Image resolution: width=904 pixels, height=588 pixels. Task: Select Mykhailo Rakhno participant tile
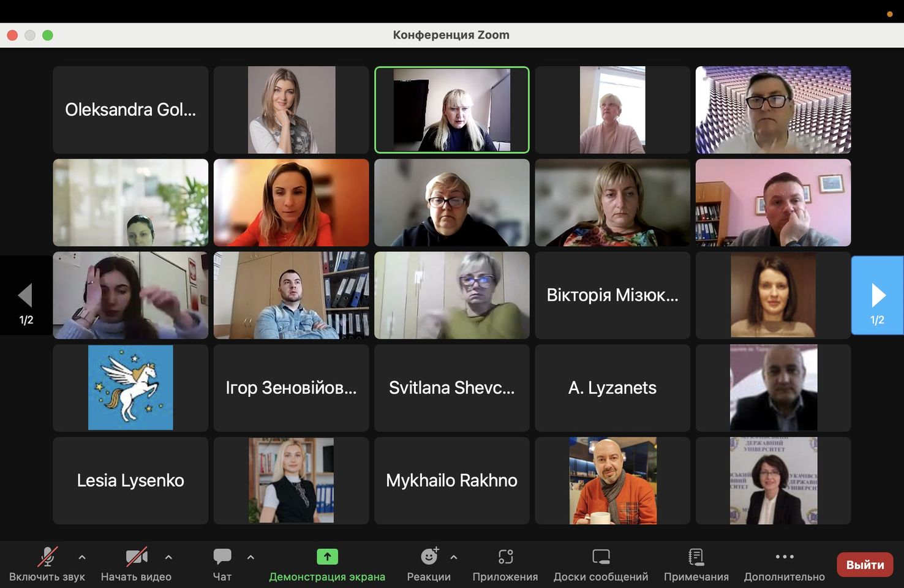coord(451,481)
